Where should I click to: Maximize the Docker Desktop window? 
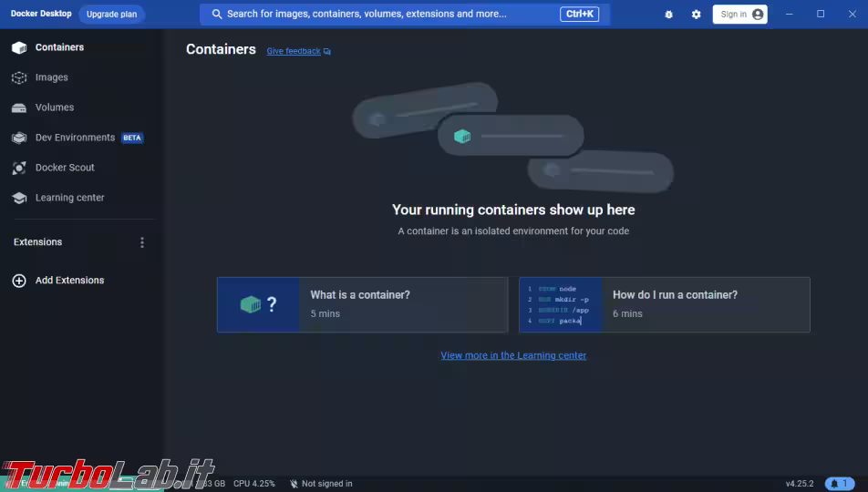(x=821, y=15)
